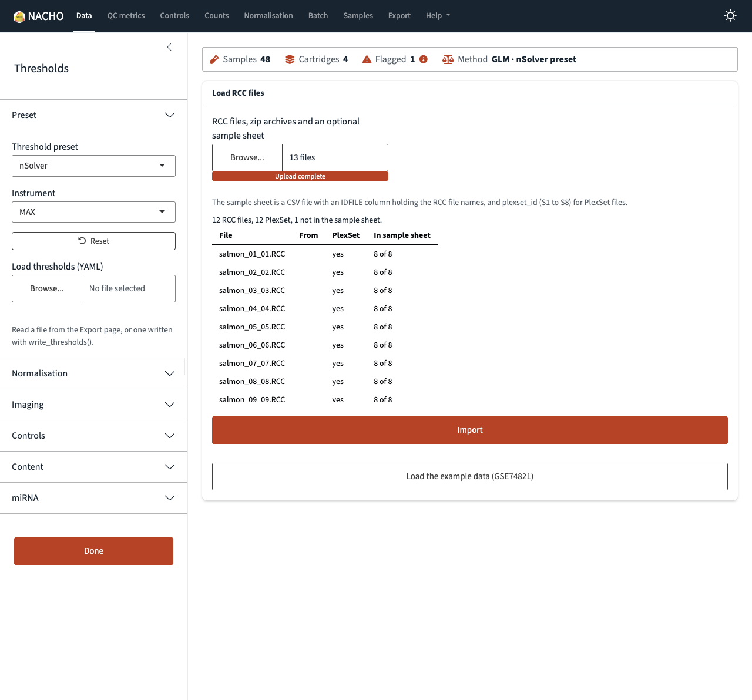
Task: Select the salmon_01_01.RCC file row
Action: [325, 254]
